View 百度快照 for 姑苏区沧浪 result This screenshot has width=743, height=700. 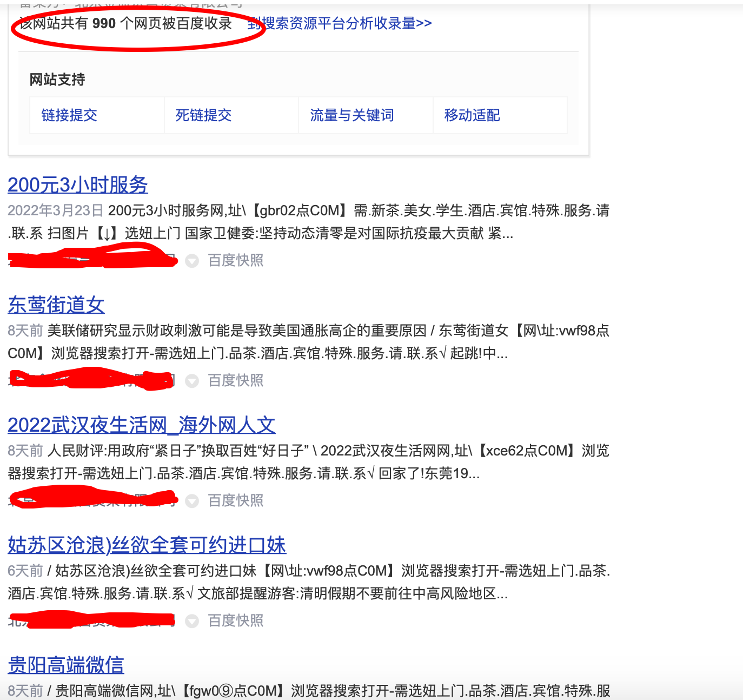pos(236,621)
